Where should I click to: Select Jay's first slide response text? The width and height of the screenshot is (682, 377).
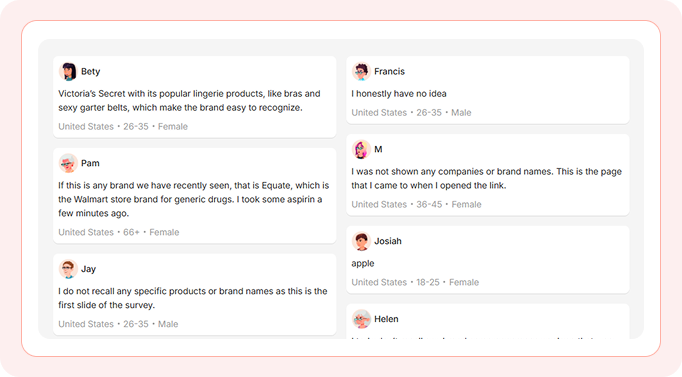click(193, 298)
